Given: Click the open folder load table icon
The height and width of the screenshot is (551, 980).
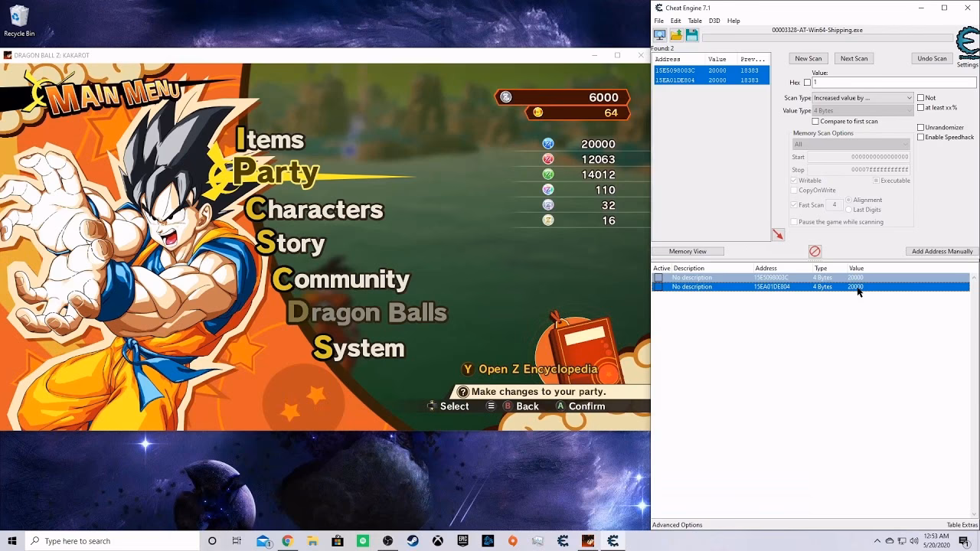Looking at the screenshot, I should tap(676, 35).
